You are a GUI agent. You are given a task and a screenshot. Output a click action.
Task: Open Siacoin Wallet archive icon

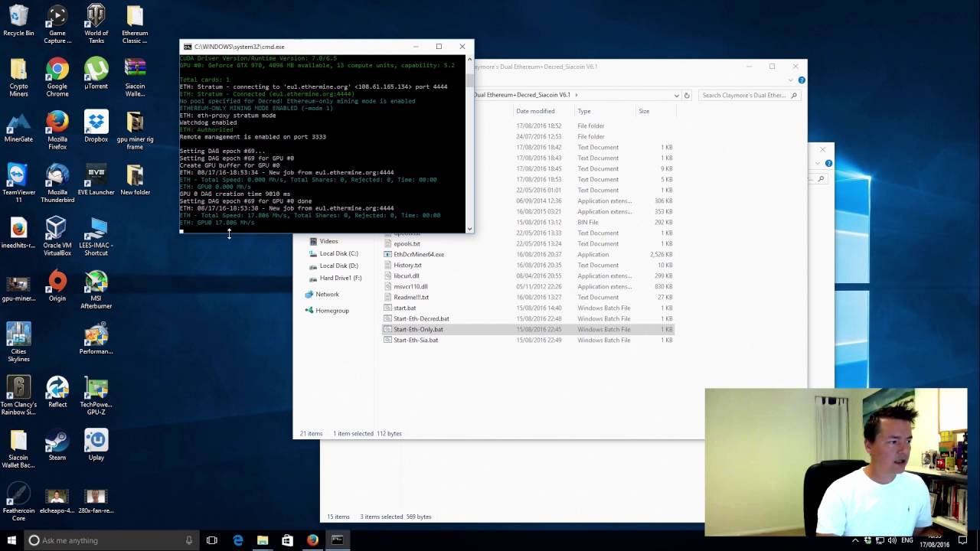click(135, 77)
